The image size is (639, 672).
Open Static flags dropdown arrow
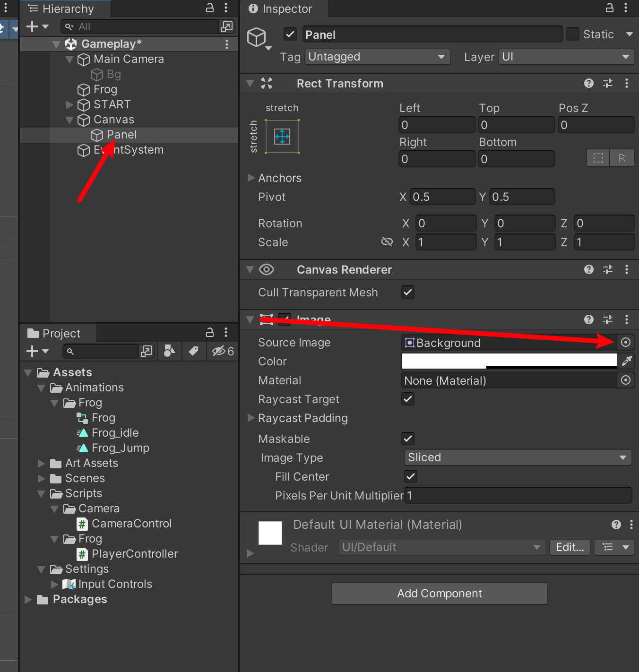tap(629, 34)
